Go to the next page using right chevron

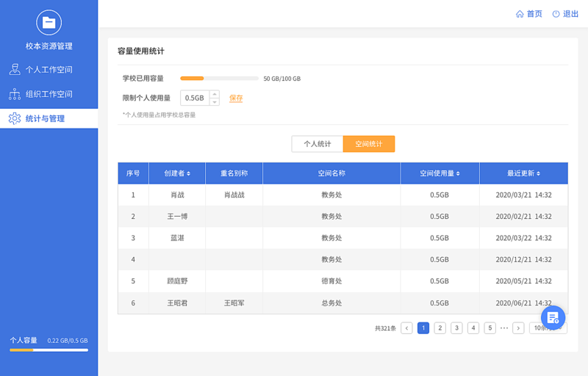[518, 328]
